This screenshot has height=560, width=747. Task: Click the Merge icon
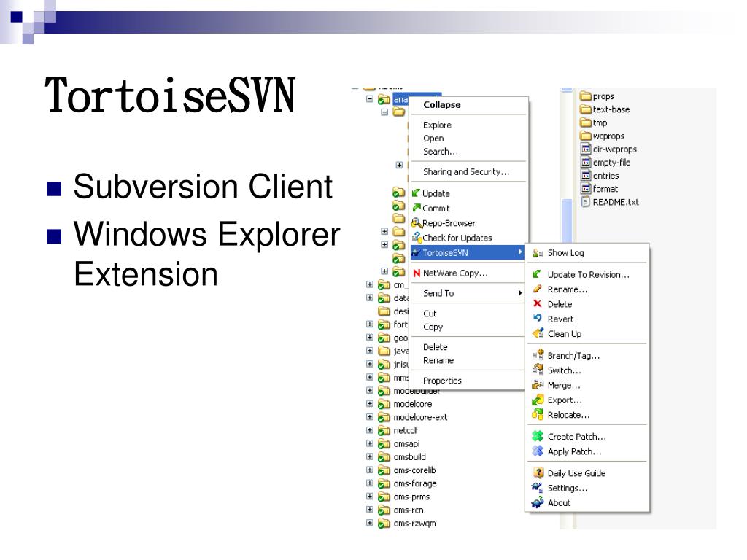[x=538, y=385]
